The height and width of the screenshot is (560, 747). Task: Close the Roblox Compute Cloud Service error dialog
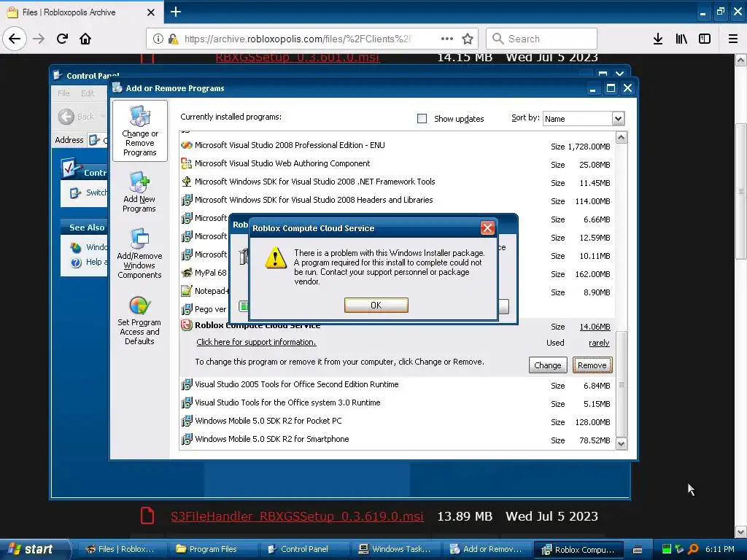click(x=487, y=228)
